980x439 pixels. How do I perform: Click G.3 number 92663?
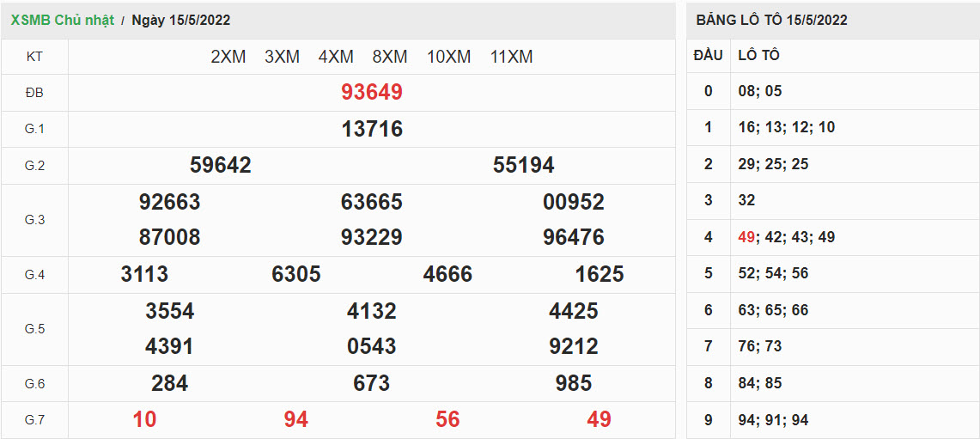tap(169, 202)
